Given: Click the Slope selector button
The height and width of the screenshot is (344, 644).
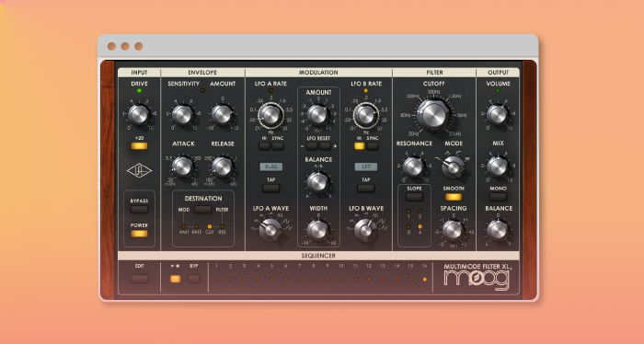Looking at the screenshot, I should coord(414,197).
